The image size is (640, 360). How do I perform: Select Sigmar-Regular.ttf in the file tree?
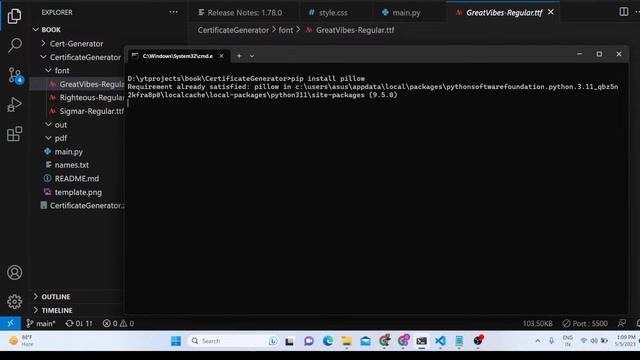[x=77, y=111]
